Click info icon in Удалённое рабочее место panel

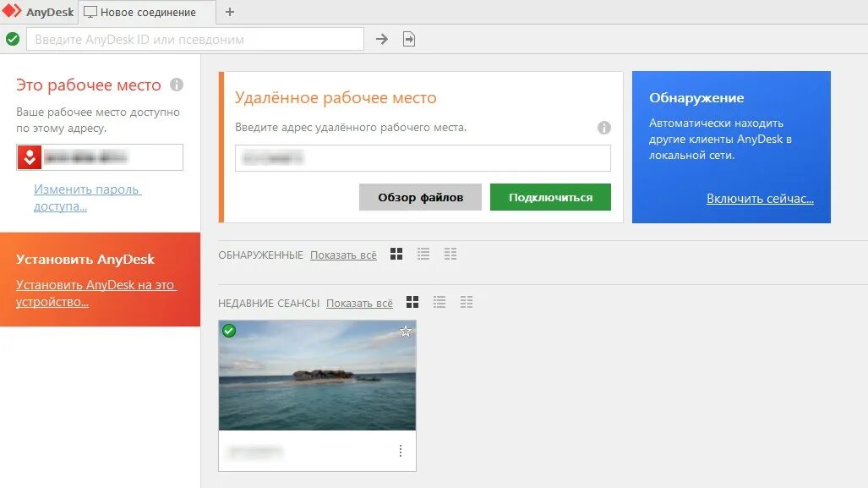(604, 128)
